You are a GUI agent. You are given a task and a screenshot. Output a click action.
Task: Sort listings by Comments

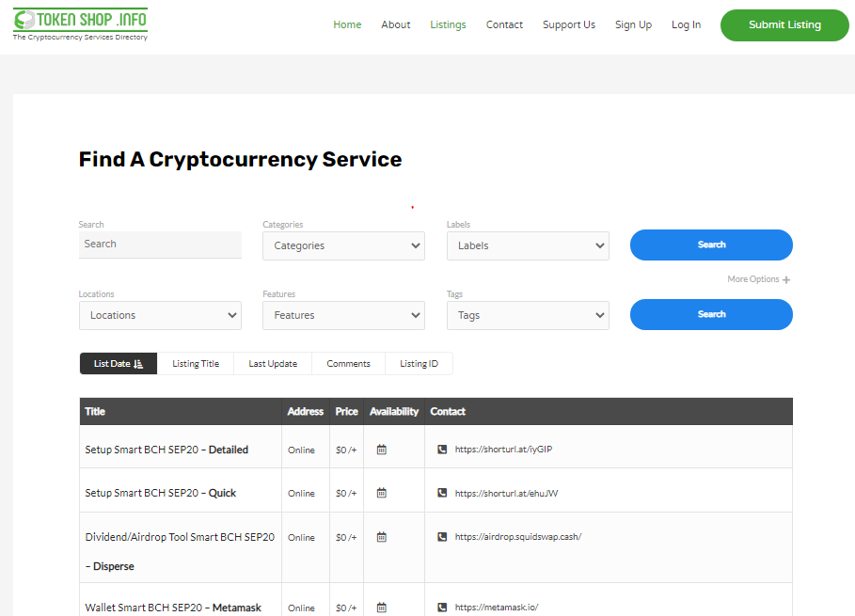coord(348,364)
